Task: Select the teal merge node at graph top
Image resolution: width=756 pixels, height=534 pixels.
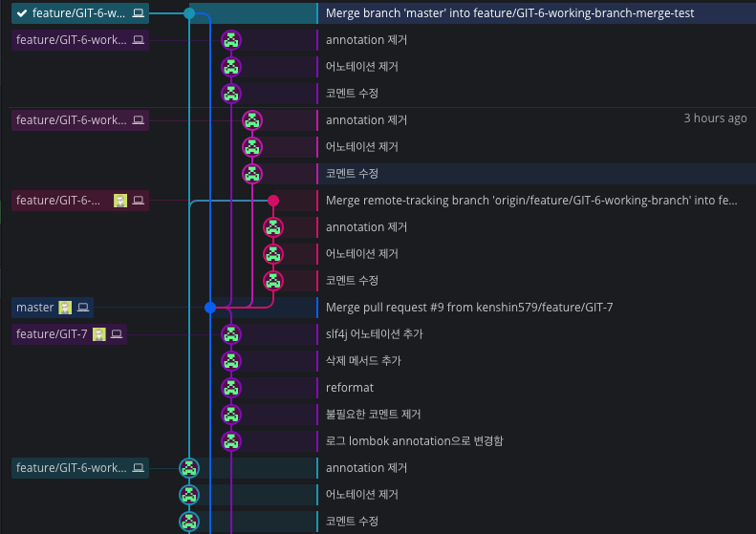Action: pyautogui.click(x=189, y=13)
